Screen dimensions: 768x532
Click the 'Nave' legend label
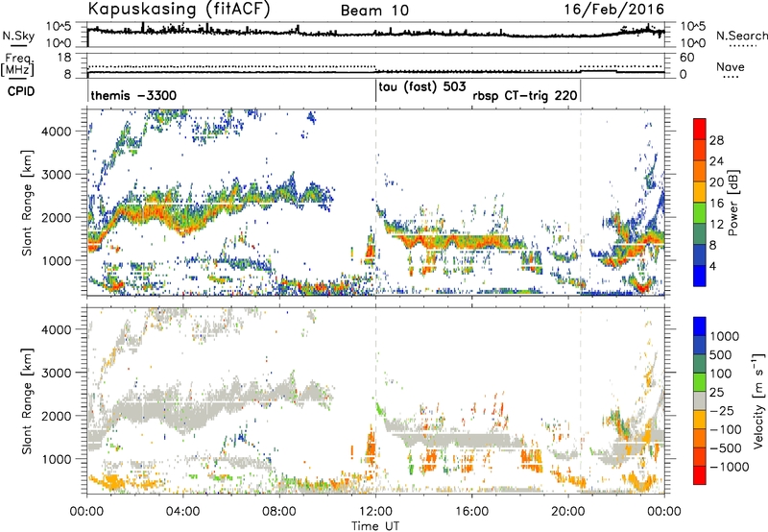[730, 66]
